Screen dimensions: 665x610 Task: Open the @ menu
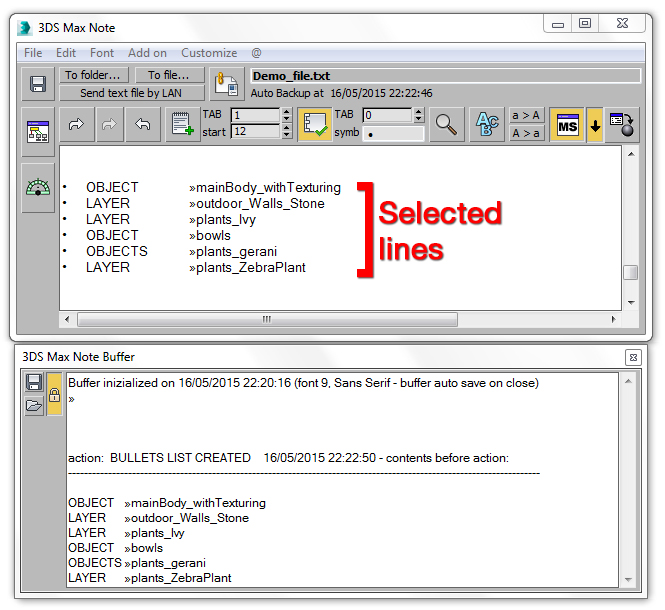pyautogui.click(x=256, y=53)
